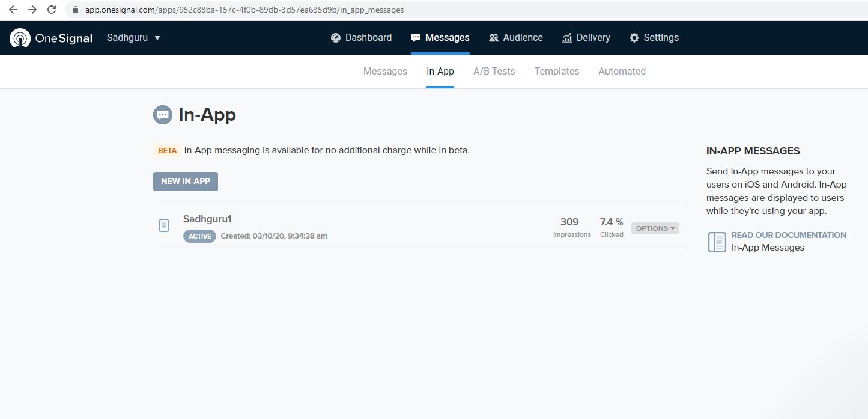Switch to the A/B Tests tab
The height and width of the screenshot is (419, 868).
coord(494,71)
